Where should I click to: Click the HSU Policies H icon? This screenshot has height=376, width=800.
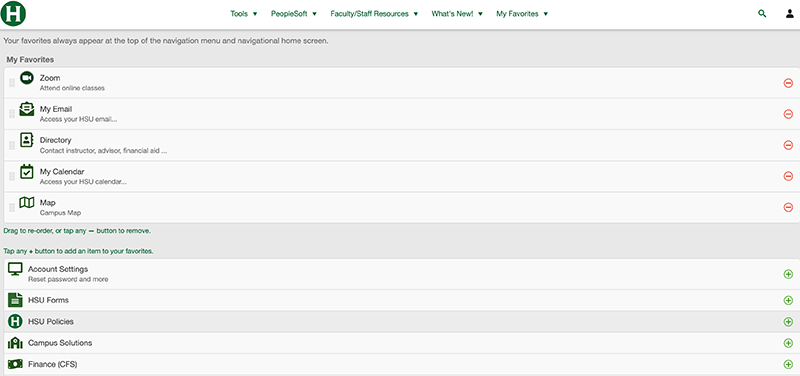[15, 321]
